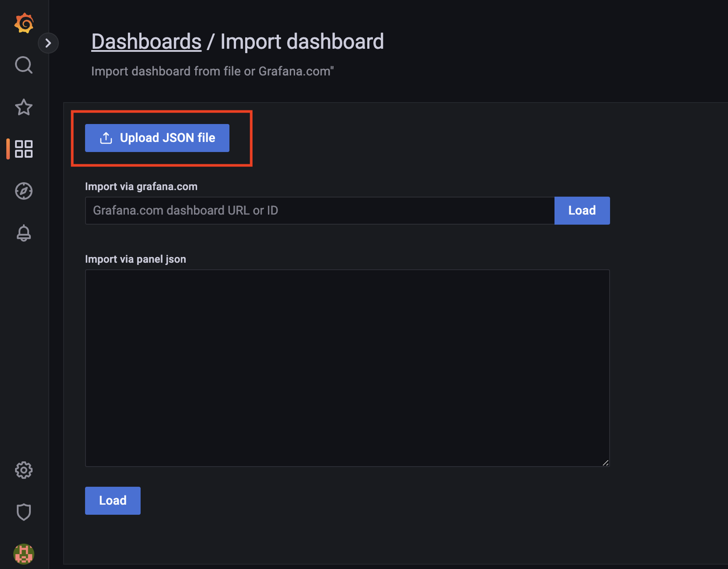Image resolution: width=728 pixels, height=569 pixels.
Task: Click the Import via panel json label
Action: tap(135, 259)
